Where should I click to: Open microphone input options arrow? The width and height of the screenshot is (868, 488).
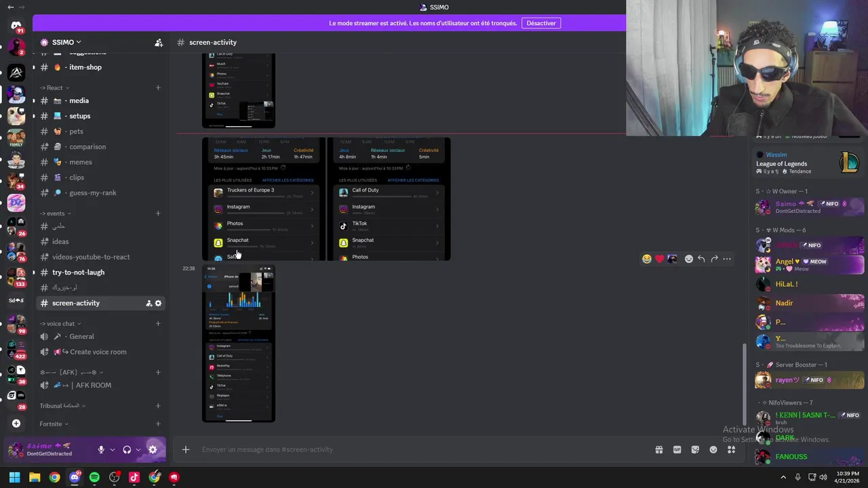113,449
